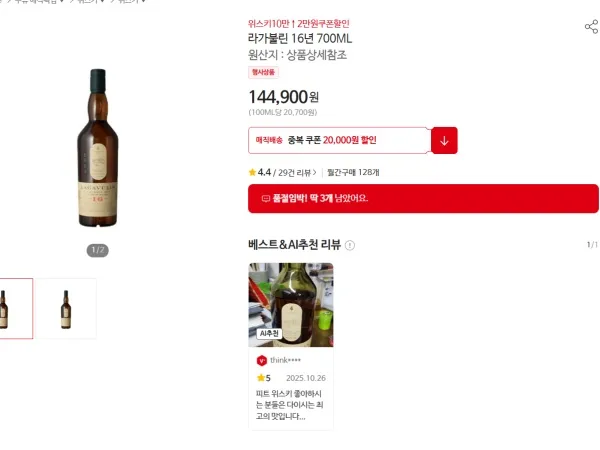Click the 위스키10만↑2만원쿠폰할인 promo text
The height and width of the screenshot is (450, 600).
298,24
